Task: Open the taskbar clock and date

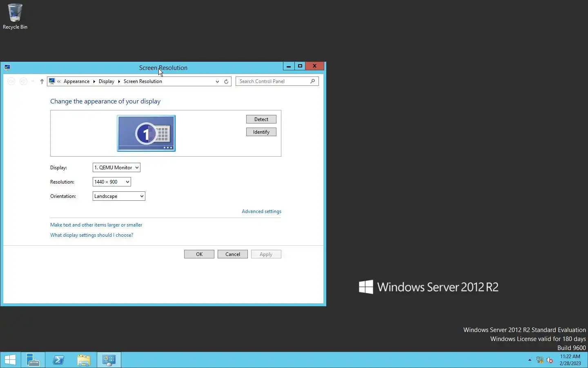Action: pos(570,360)
